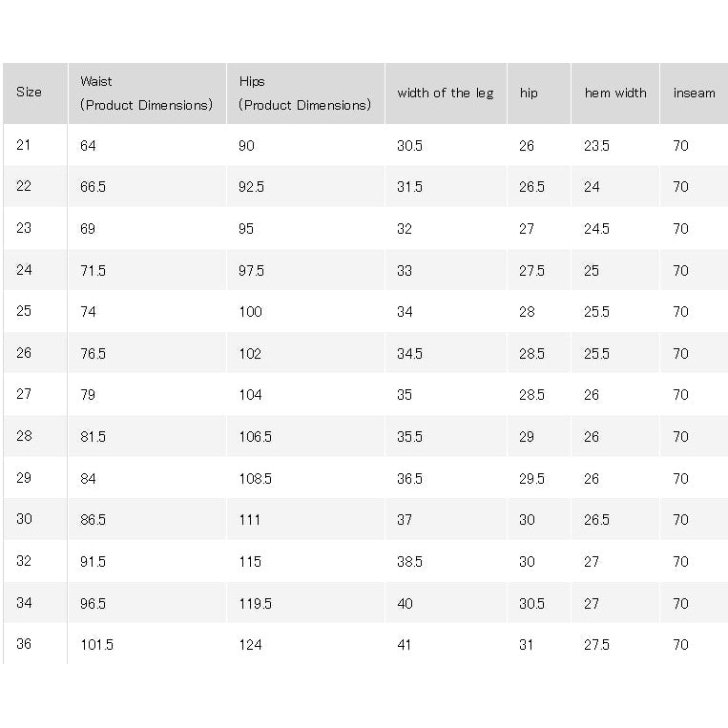Click the inseam column header
The image size is (728, 728).
[694, 94]
